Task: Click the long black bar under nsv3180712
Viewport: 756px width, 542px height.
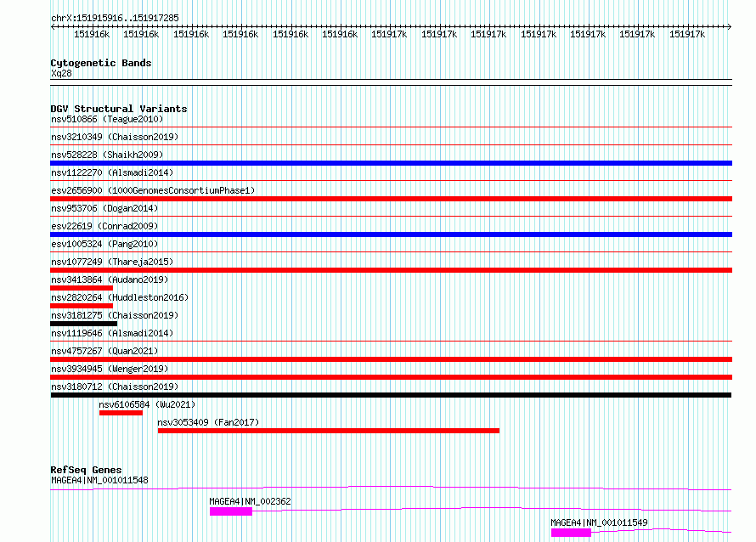Action: tap(391, 395)
